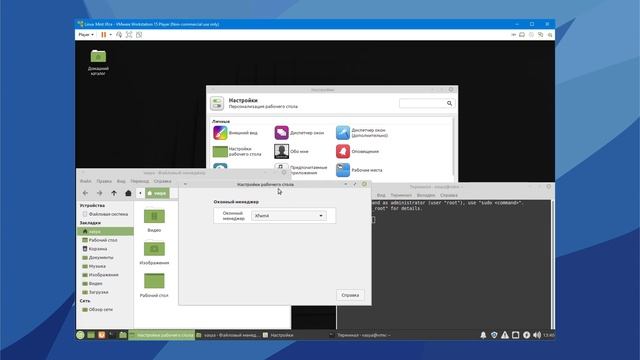640x360 pixels.
Task: Open the Оконный менеджер dropdown
Action: 289,216
